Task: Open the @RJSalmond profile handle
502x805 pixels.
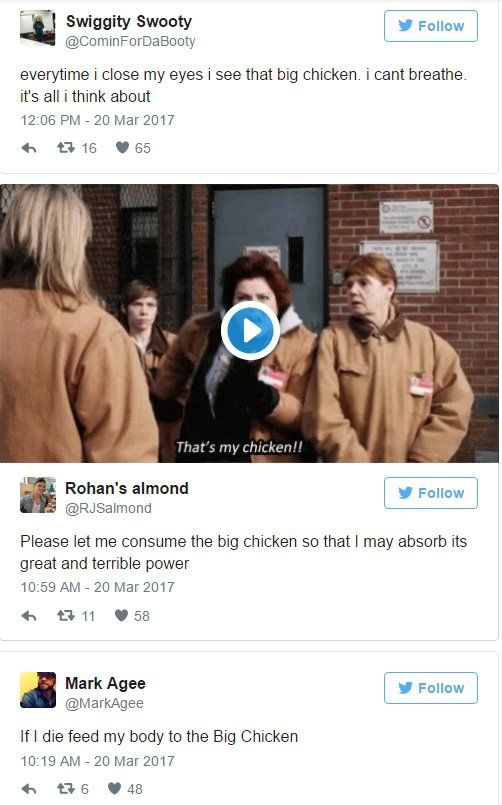Action: point(108,508)
